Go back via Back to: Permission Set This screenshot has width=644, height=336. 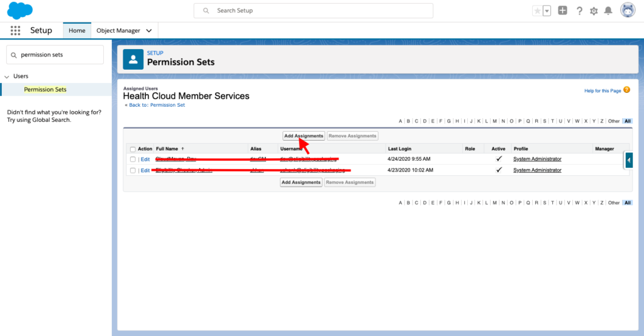[x=157, y=105]
